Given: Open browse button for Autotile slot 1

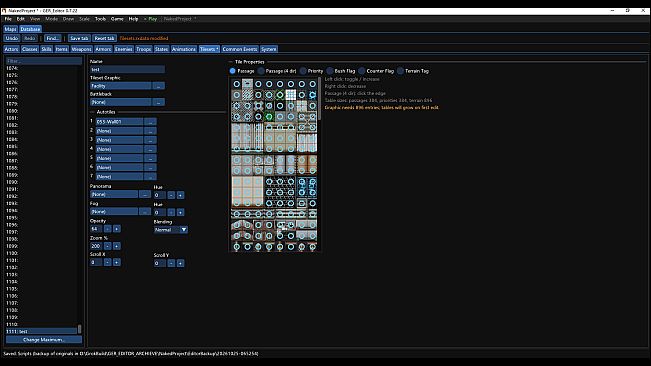Looking at the screenshot, I should click(x=150, y=122).
